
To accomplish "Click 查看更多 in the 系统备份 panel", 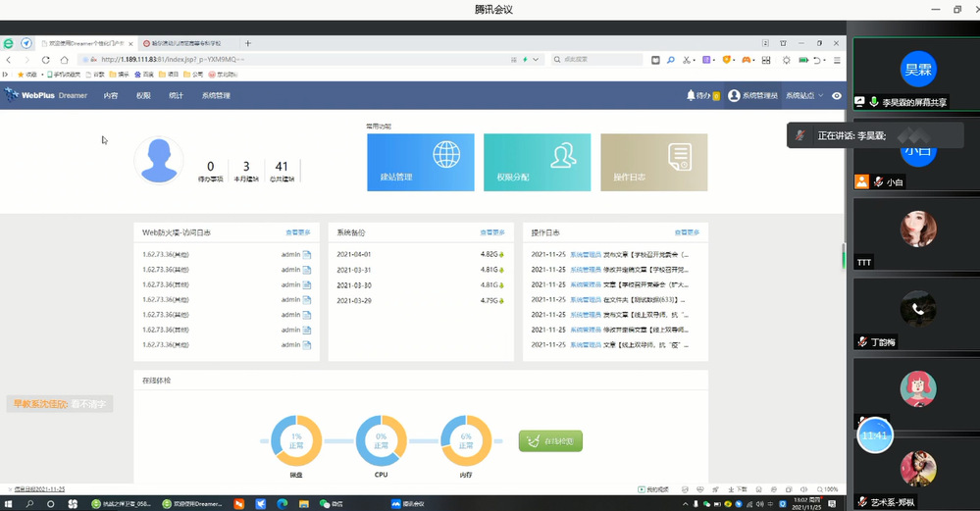I will pyautogui.click(x=491, y=233).
